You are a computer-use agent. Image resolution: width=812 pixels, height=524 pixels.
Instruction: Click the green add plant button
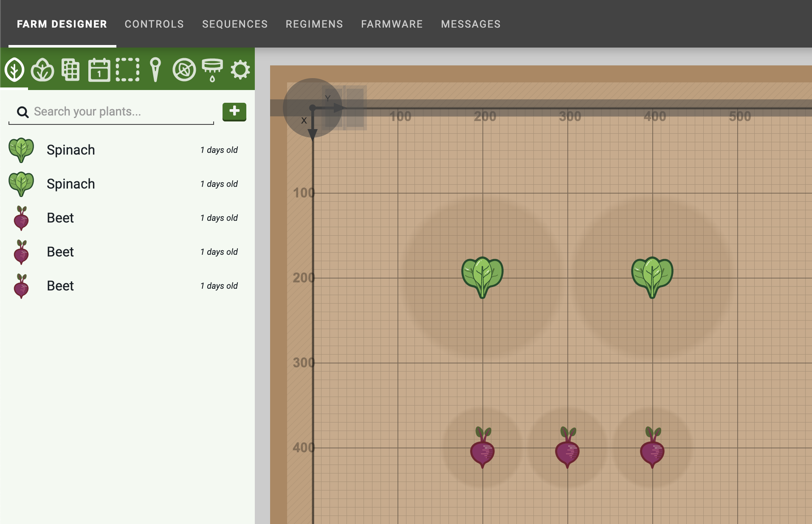[x=234, y=111]
